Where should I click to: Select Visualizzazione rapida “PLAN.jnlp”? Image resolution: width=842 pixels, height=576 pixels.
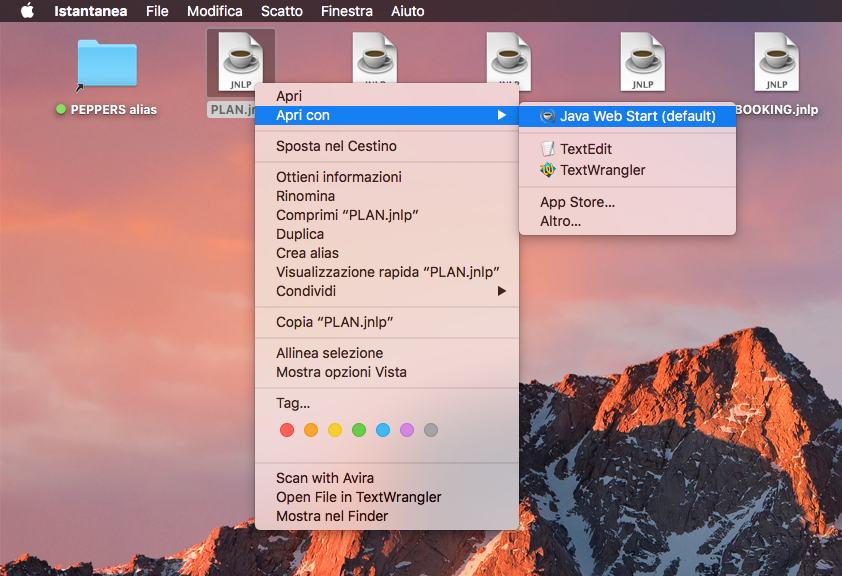387,272
